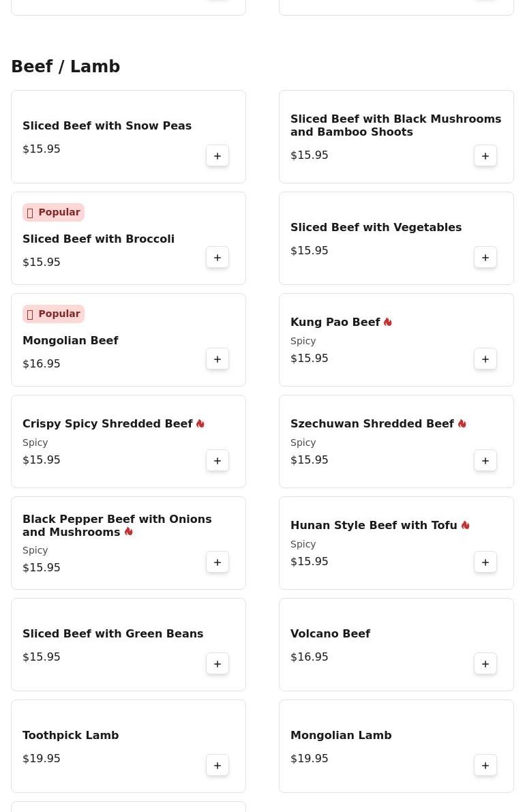525x812 pixels.
Task: Click plus icon for Volcano Beef
Action: [485, 664]
